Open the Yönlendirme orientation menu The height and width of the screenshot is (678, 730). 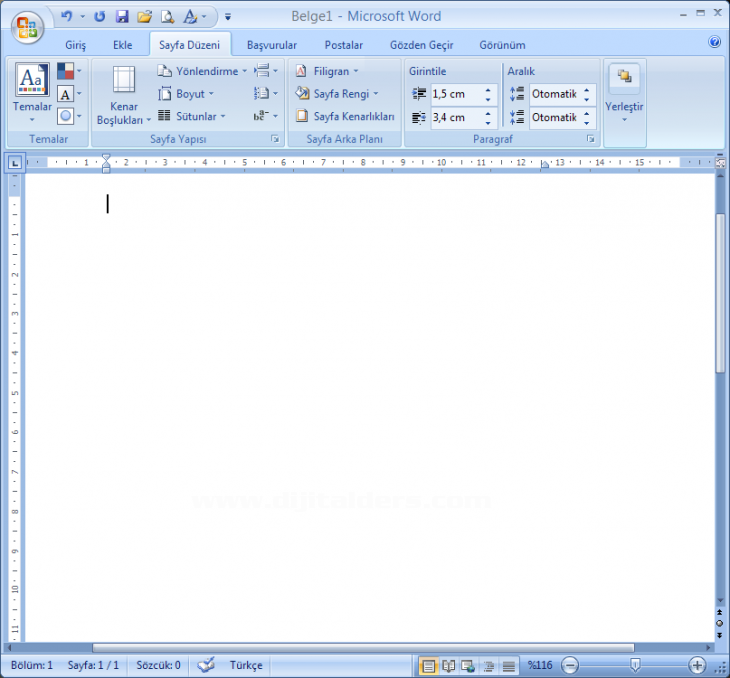click(202, 71)
